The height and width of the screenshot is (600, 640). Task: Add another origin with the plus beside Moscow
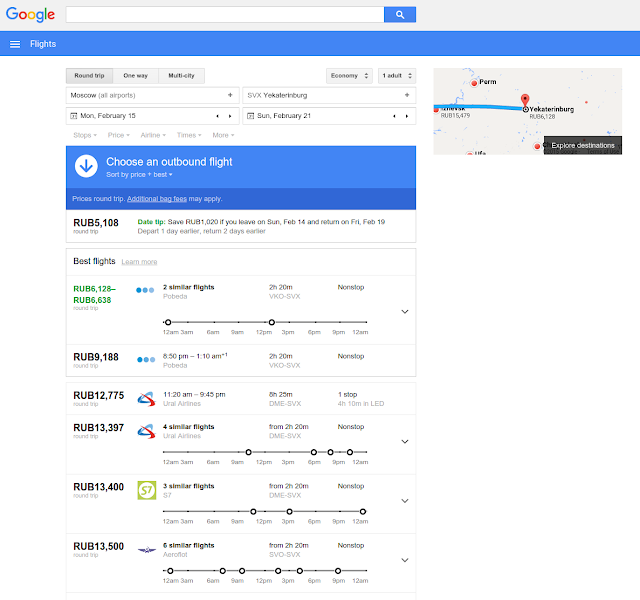pyautogui.click(x=230, y=95)
